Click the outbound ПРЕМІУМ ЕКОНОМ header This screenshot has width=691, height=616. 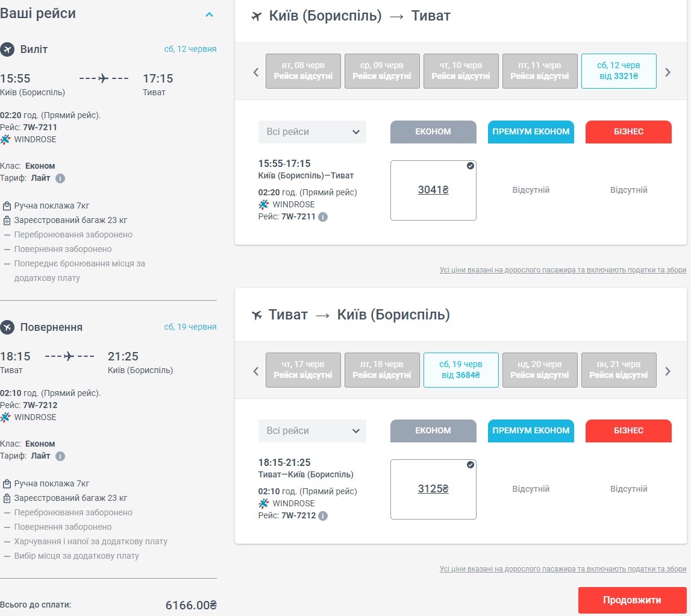point(531,132)
